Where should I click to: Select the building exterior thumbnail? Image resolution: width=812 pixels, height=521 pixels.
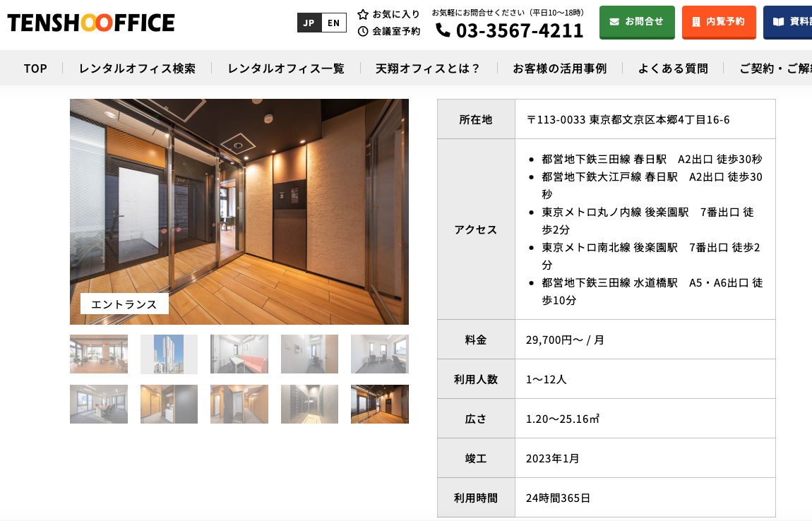click(x=169, y=354)
